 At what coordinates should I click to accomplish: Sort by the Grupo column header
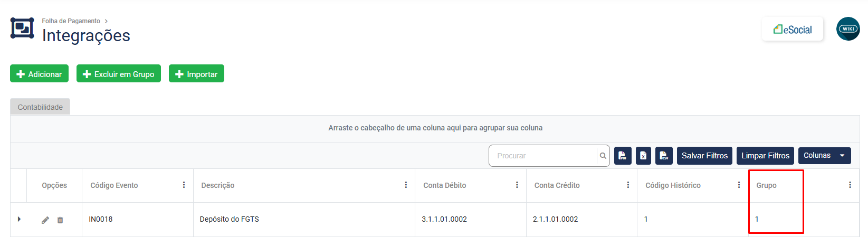(x=766, y=185)
